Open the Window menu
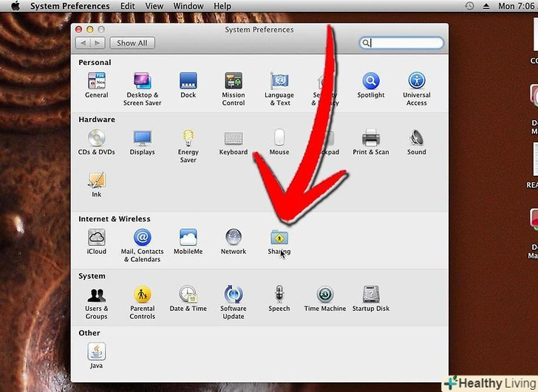 coord(188,6)
